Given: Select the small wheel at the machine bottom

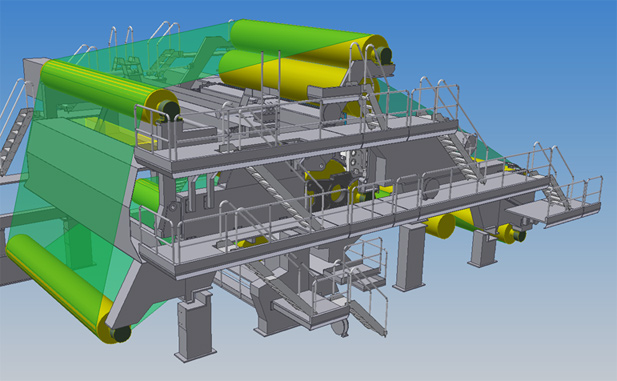Looking at the screenshot, I should coord(340,327).
